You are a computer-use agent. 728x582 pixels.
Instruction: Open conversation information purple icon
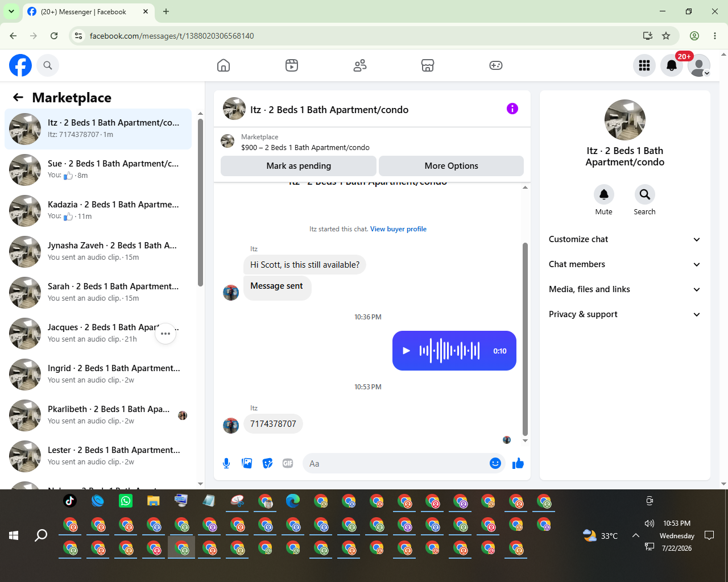[x=512, y=109]
